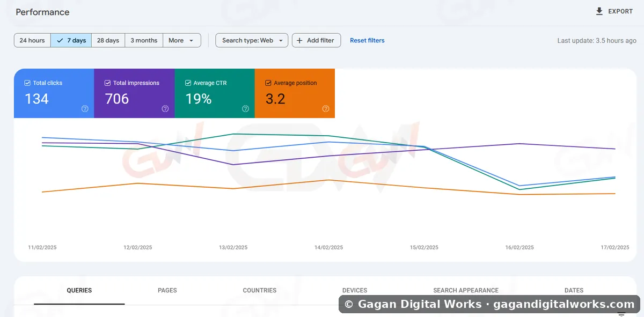
Task: Select the 24 hours date range
Action: coord(32,40)
